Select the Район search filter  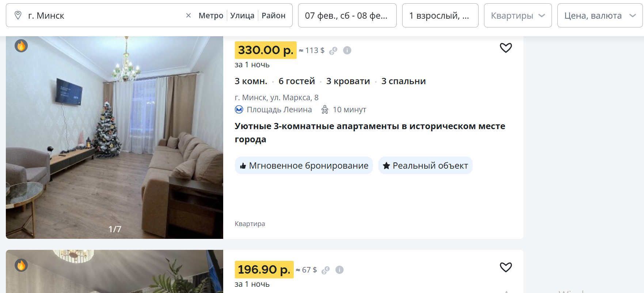point(274,15)
